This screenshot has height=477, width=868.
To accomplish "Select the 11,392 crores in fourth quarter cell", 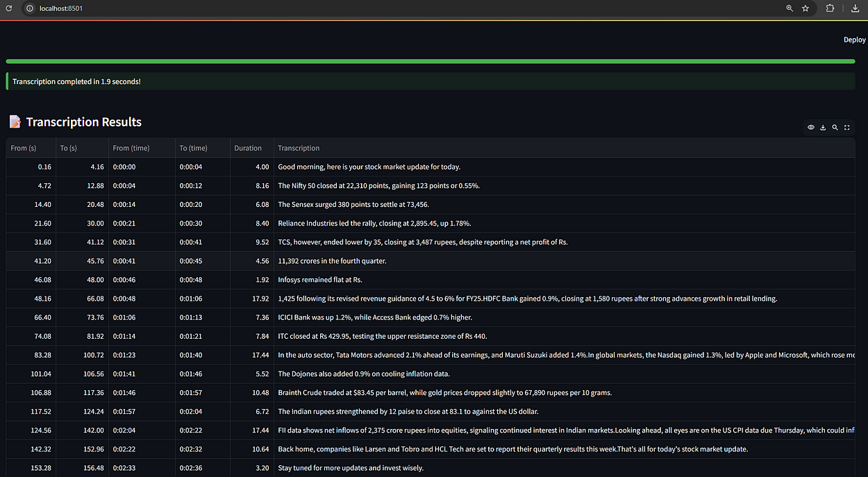I will [564, 260].
